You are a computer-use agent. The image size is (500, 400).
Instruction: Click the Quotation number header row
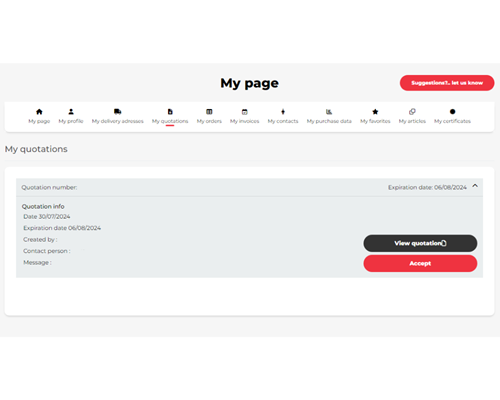click(249, 187)
